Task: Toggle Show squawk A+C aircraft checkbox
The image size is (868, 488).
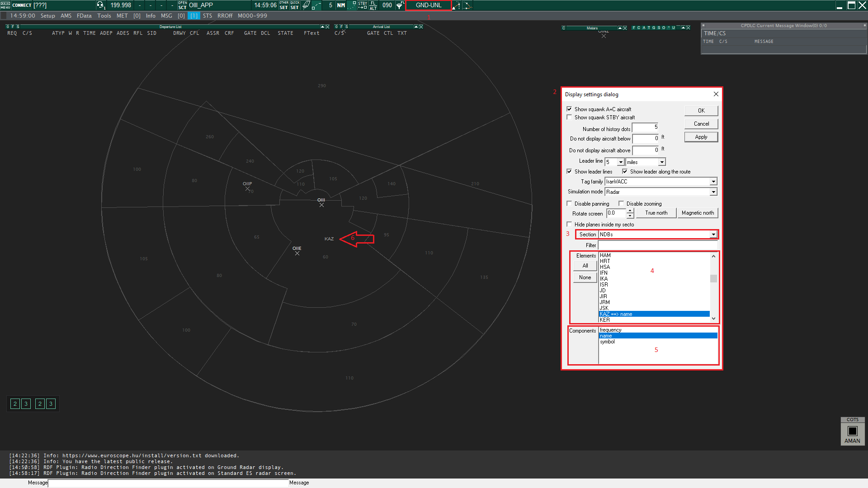Action: [569, 109]
